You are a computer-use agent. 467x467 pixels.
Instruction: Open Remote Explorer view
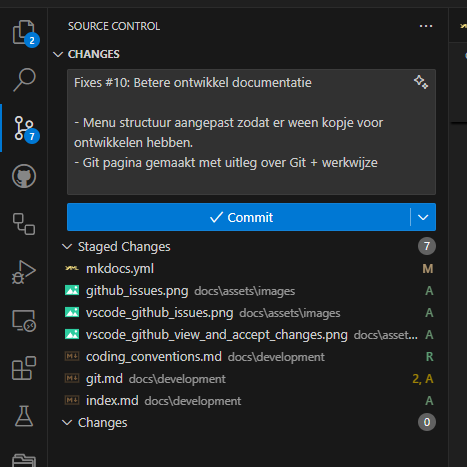(24, 320)
